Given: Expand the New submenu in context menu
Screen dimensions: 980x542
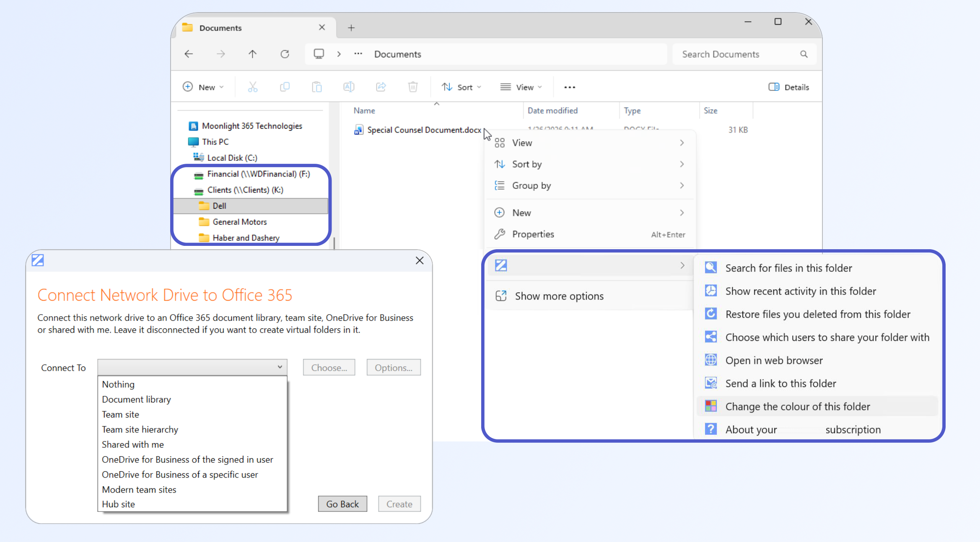Looking at the screenshot, I should [590, 213].
